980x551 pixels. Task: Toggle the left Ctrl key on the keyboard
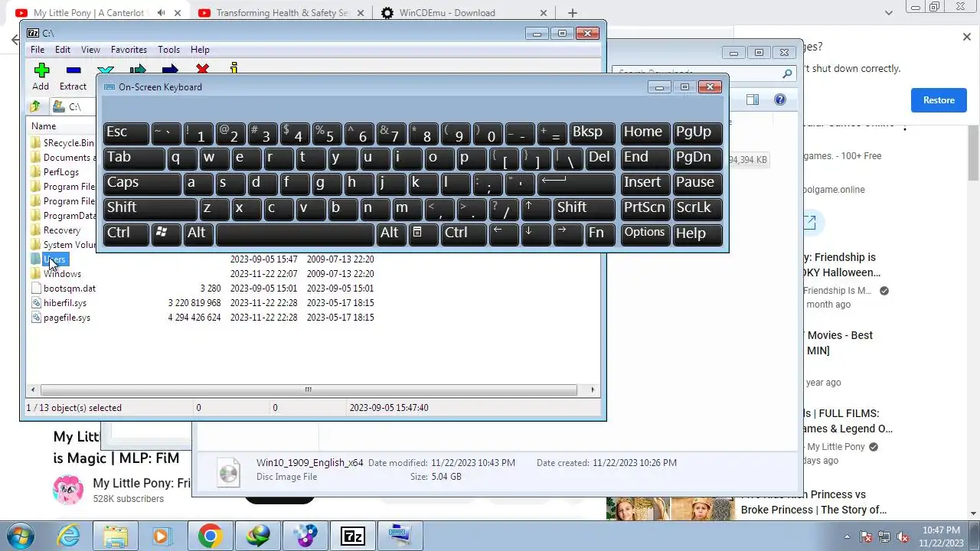[x=126, y=234]
